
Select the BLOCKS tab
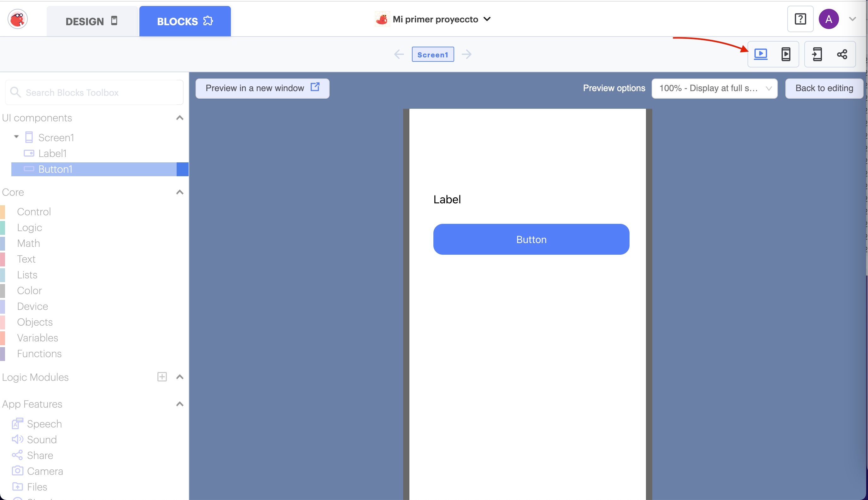tap(185, 21)
